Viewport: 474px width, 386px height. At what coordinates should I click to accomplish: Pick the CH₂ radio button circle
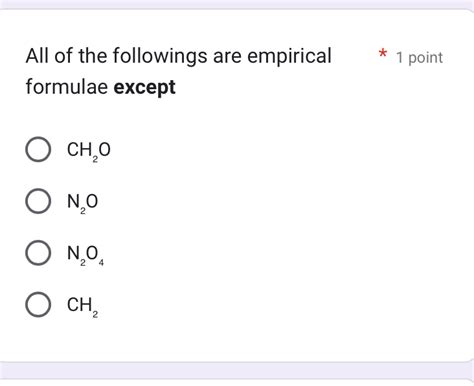click(x=38, y=304)
